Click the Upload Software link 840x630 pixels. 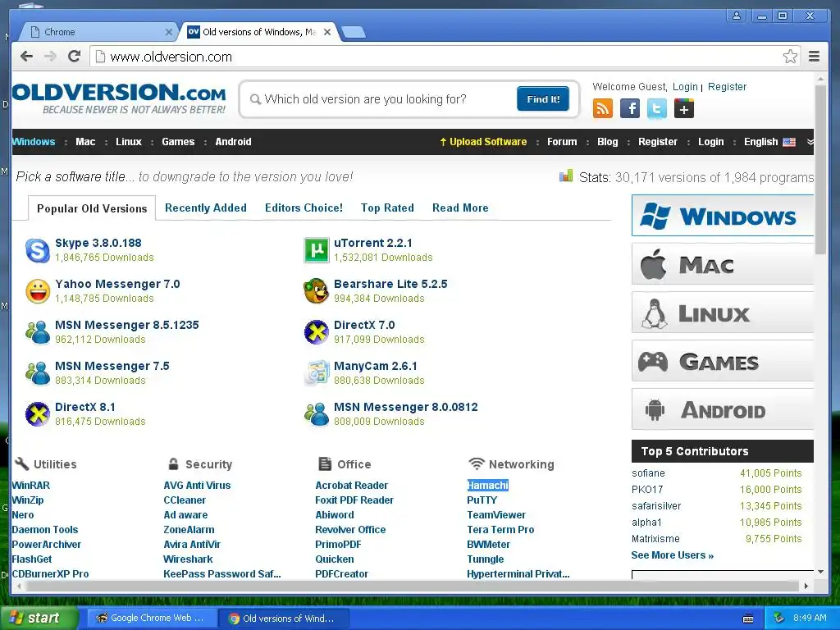(483, 142)
